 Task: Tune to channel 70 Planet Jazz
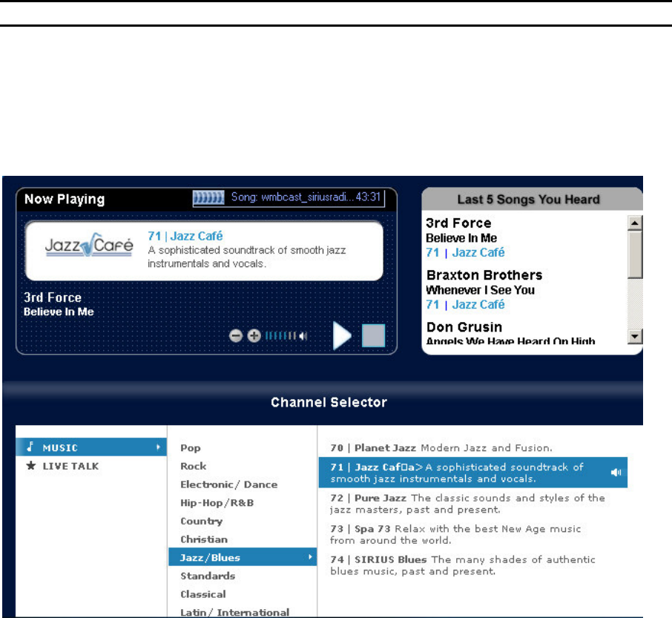click(x=441, y=448)
